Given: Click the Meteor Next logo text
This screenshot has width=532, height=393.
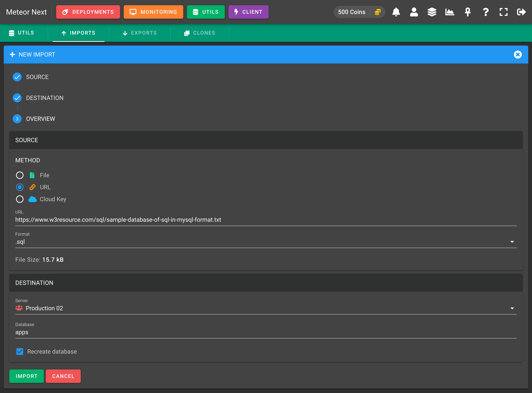Looking at the screenshot, I should click(x=26, y=12).
